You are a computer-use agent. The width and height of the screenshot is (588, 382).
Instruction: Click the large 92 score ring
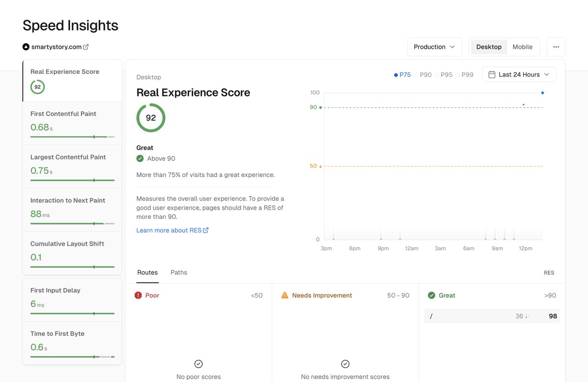pos(151,118)
